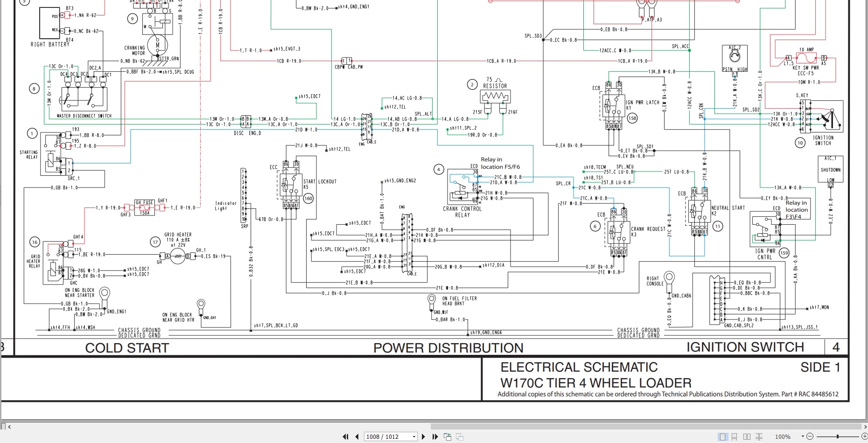Click the zoom slider handle
The height and width of the screenshot is (443, 868).
(838, 437)
